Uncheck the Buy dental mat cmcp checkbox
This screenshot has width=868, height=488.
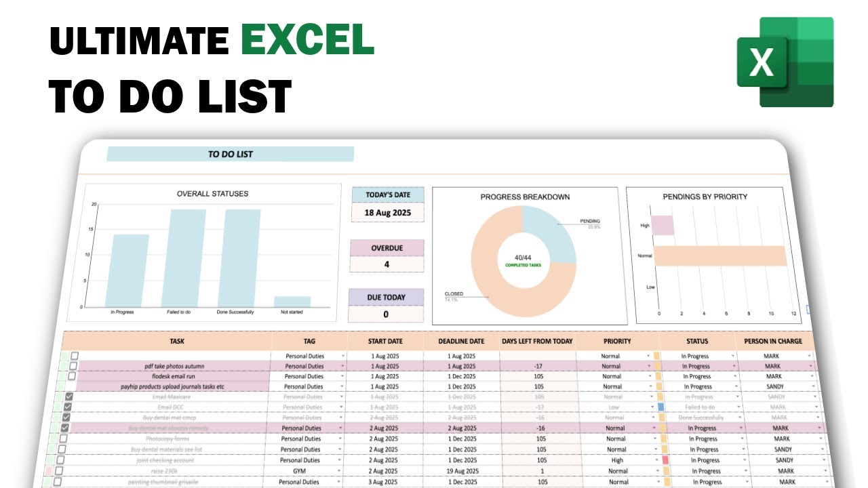point(66,418)
